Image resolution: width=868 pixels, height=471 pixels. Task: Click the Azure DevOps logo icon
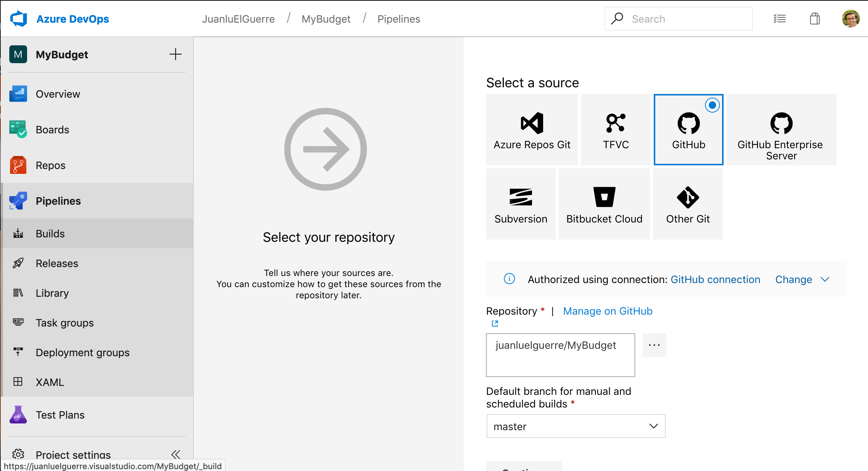pyautogui.click(x=19, y=19)
